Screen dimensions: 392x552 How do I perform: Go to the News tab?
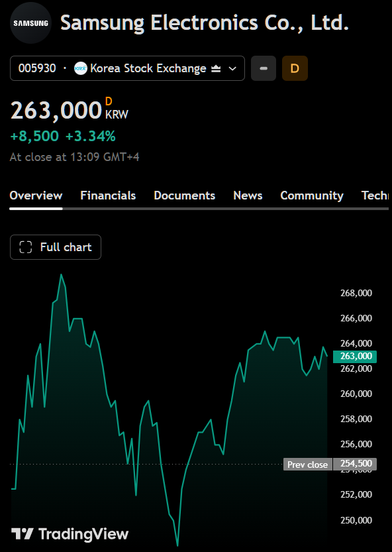[248, 195]
